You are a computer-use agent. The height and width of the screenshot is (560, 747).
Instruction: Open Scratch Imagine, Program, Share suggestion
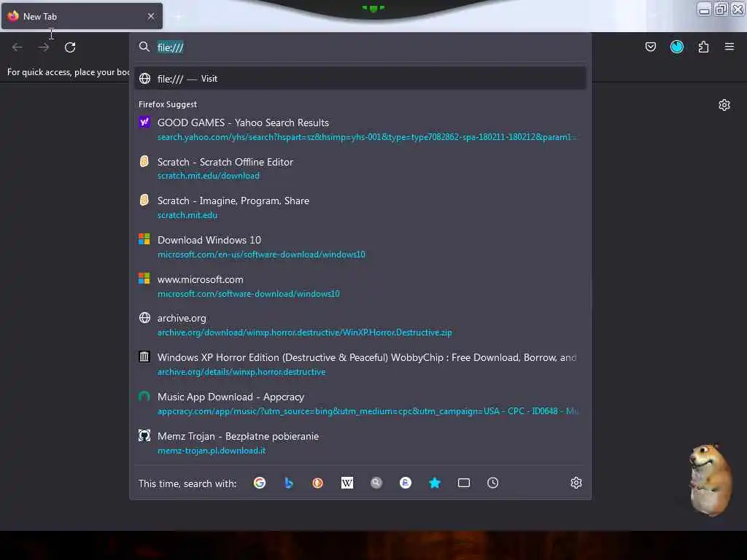[360, 208]
